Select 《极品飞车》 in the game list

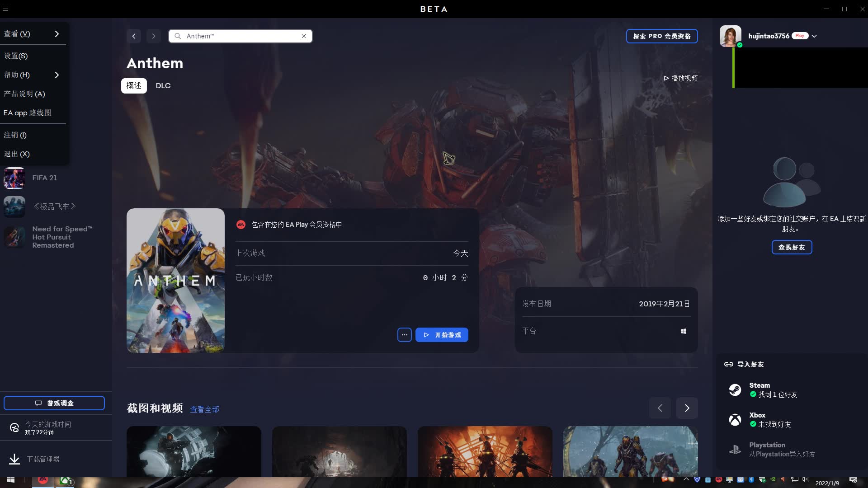pos(55,207)
